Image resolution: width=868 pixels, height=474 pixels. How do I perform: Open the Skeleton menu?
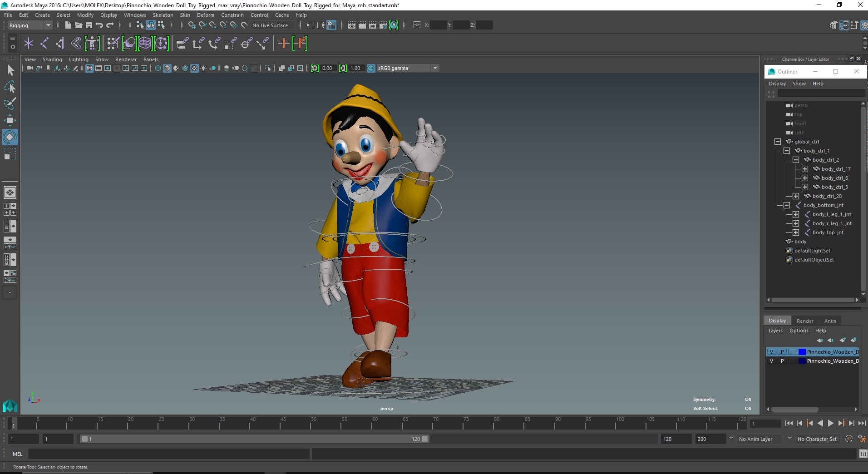[163, 15]
